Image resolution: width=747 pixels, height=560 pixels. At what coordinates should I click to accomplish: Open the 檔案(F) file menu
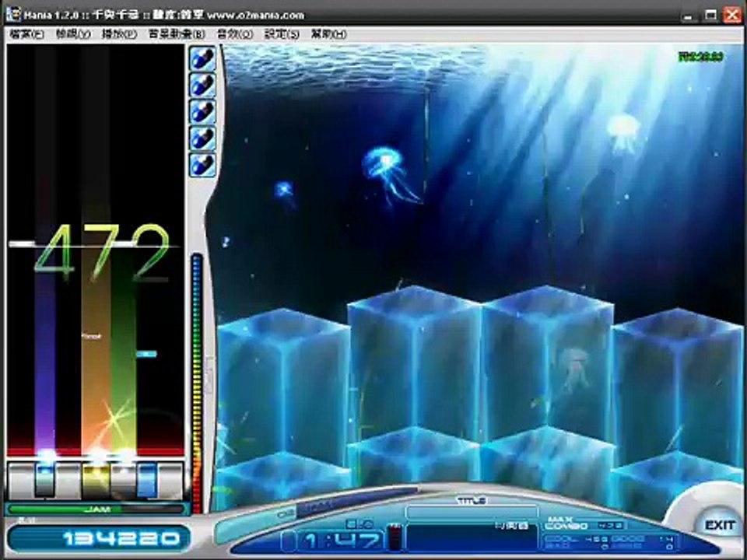point(26,34)
